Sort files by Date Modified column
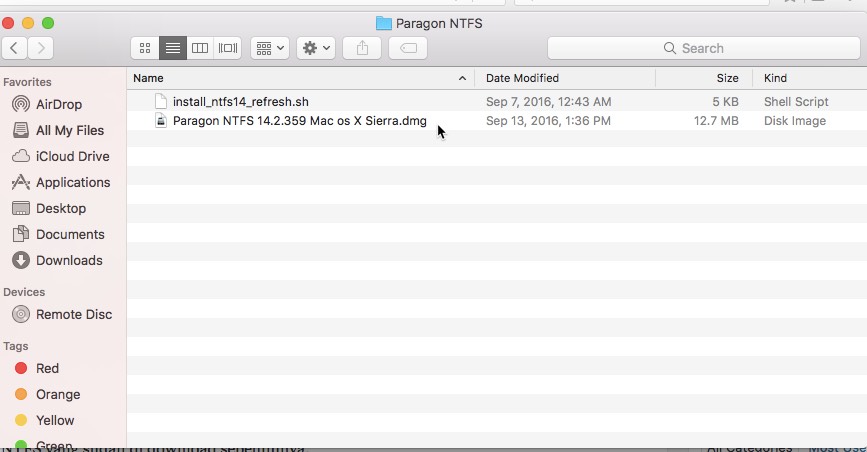This screenshot has width=867, height=452. click(523, 78)
